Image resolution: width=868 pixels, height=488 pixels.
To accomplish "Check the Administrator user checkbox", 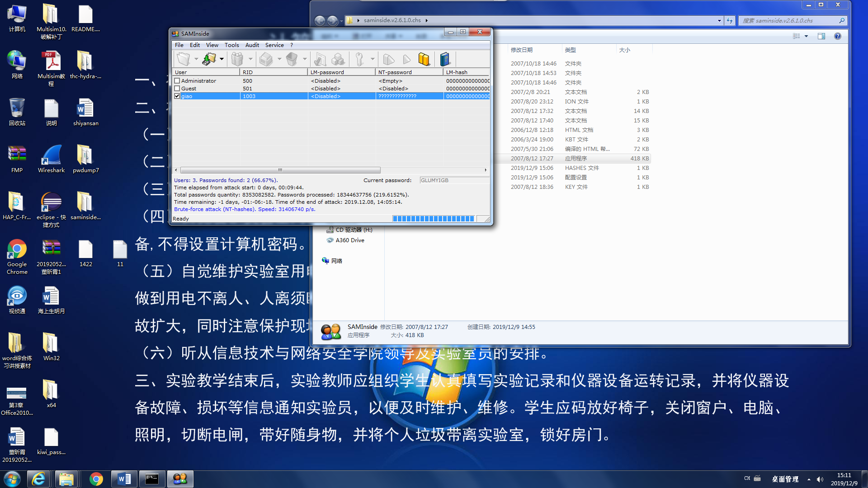I will (x=177, y=81).
